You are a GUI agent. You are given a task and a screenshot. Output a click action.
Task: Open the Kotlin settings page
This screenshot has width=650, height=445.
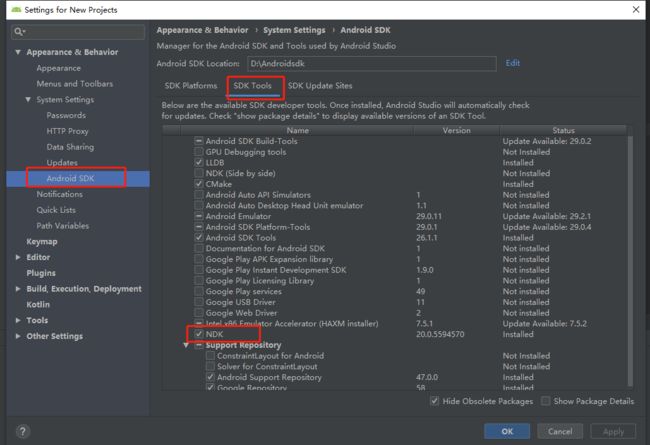(38, 304)
